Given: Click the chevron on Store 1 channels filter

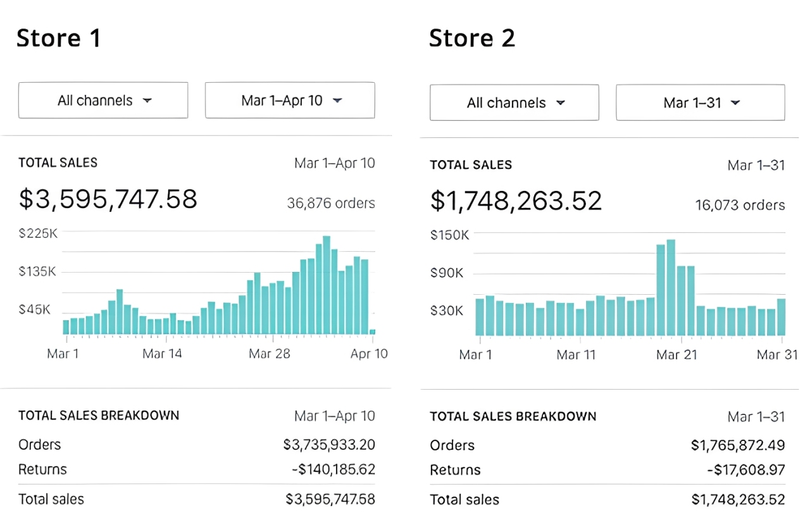Looking at the screenshot, I should [147, 100].
